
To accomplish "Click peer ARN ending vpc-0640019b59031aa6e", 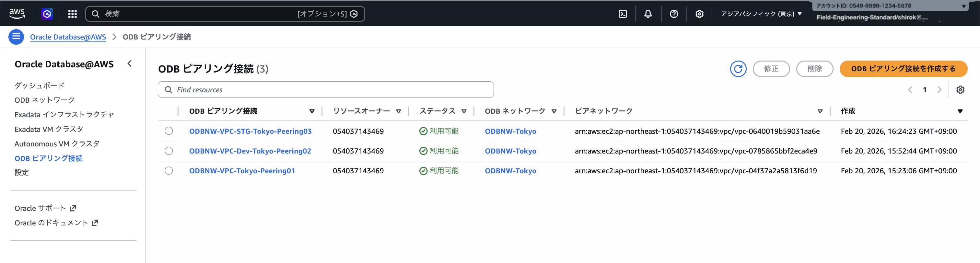I will click(697, 131).
